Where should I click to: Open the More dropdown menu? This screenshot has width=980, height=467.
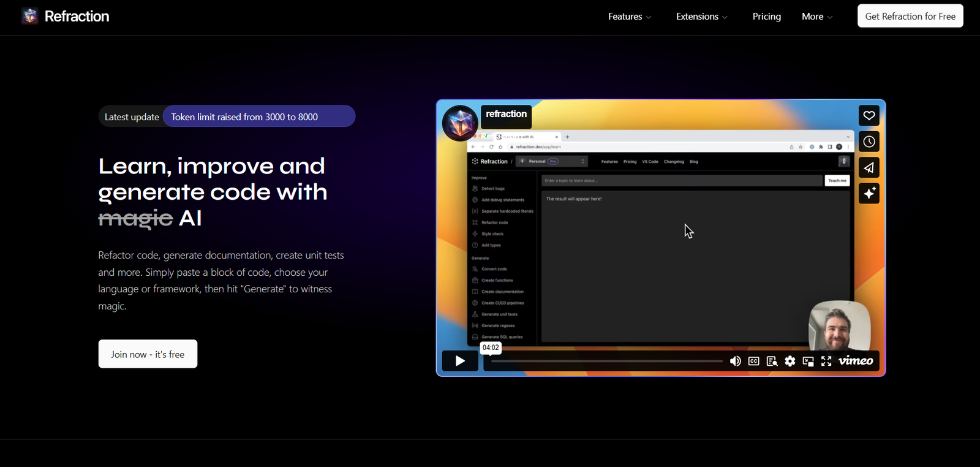click(x=816, y=17)
